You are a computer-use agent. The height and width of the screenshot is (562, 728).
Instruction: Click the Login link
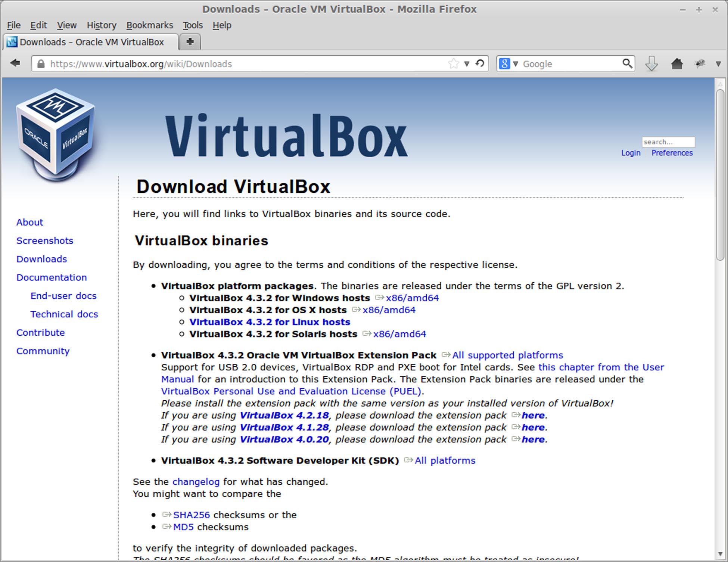point(631,153)
